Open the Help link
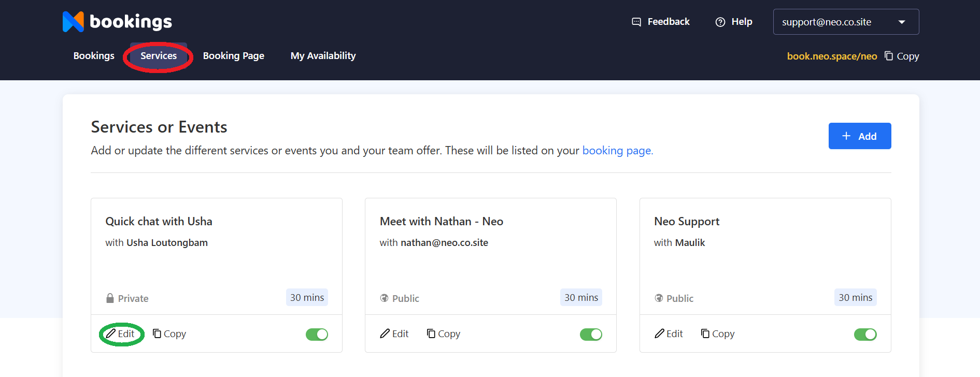The image size is (980, 377). click(734, 22)
